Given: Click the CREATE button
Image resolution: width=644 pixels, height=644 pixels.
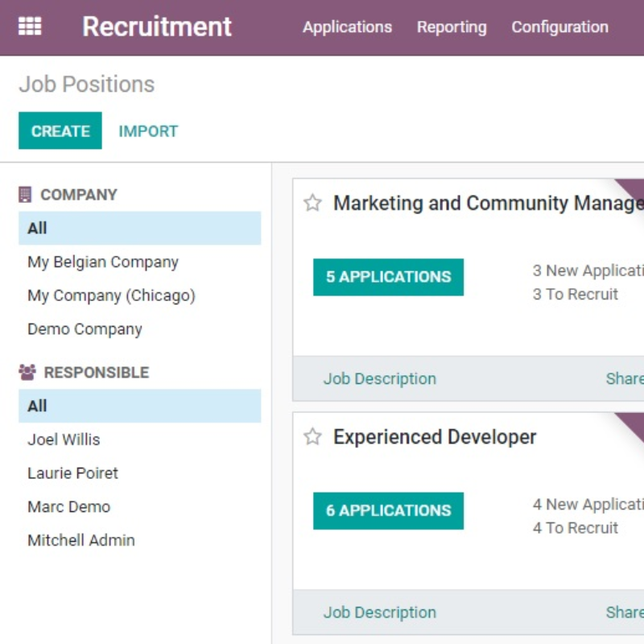Looking at the screenshot, I should [60, 131].
